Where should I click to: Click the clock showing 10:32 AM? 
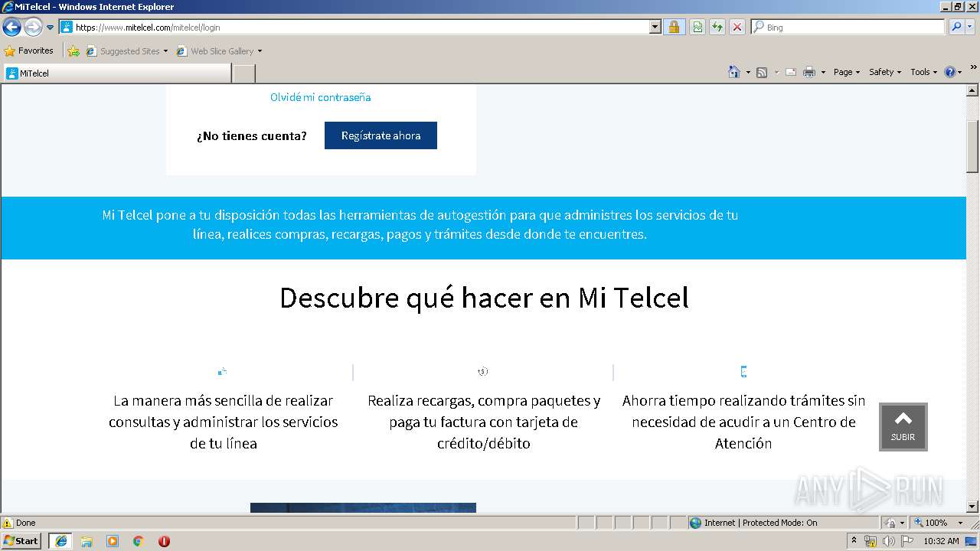click(941, 541)
